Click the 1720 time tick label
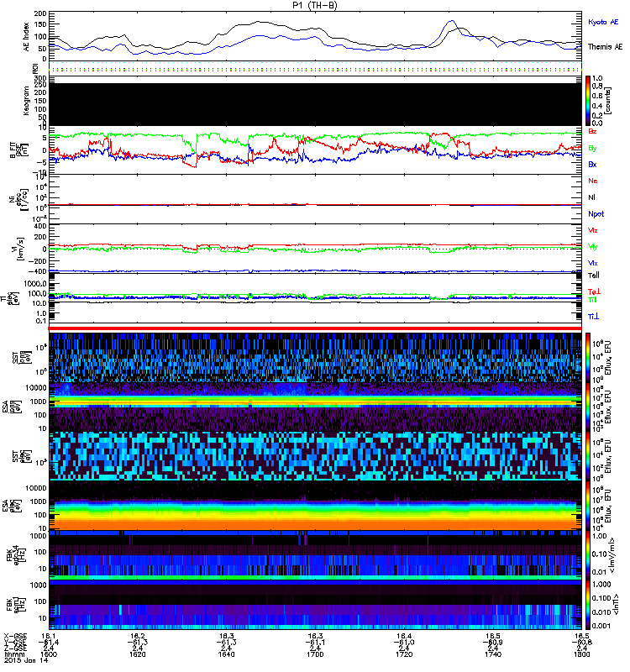Image resolution: width=630 pixels, height=672 pixels. pos(404,654)
